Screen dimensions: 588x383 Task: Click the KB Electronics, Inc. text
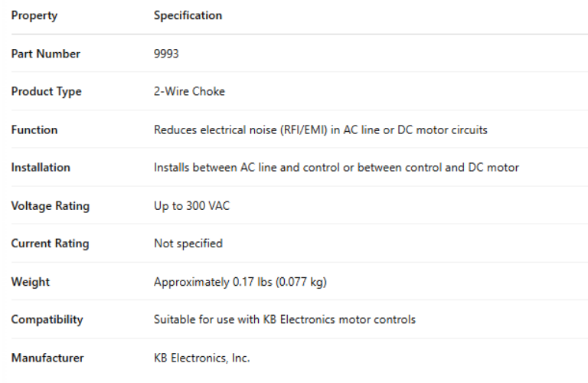click(201, 358)
